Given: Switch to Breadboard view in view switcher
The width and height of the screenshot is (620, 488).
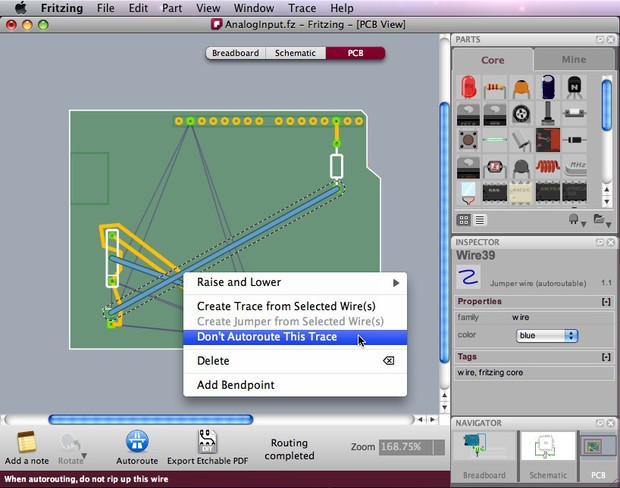Looking at the screenshot, I should 236,53.
